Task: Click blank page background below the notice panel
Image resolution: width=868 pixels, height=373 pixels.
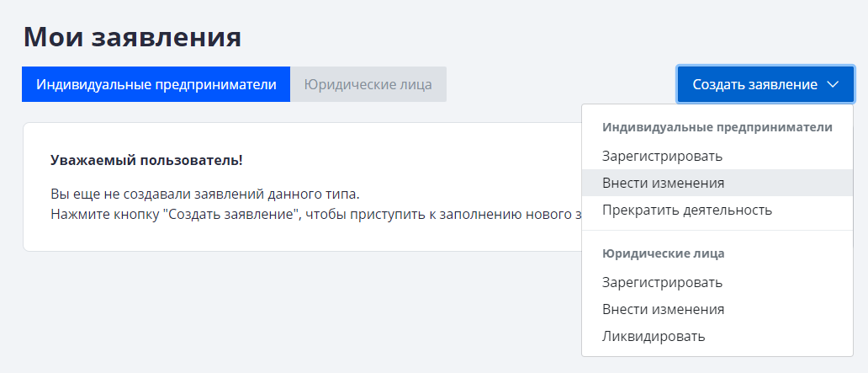Action: pyautogui.click(x=252, y=312)
